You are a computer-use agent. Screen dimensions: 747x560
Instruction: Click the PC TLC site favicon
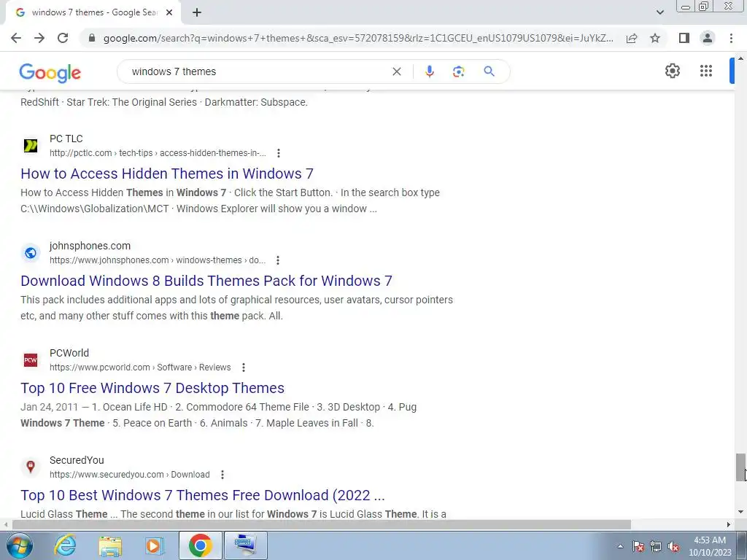pyautogui.click(x=31, y=146)
